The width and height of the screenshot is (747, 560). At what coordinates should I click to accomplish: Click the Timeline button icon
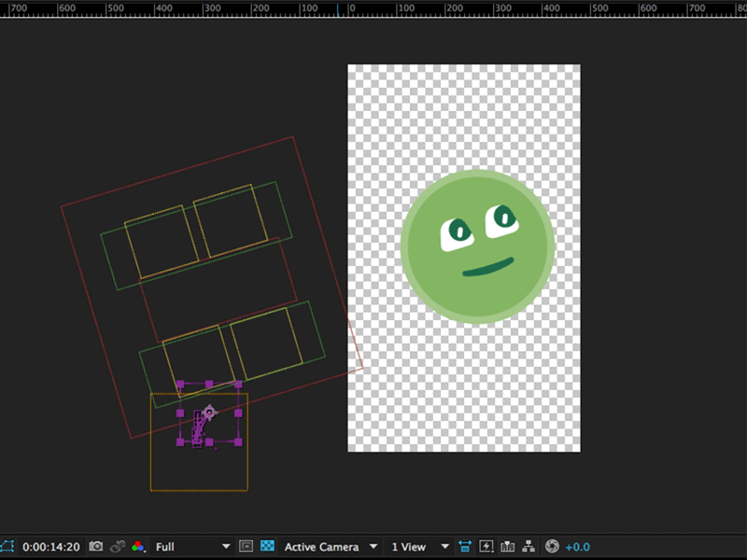tap(508, 546)
